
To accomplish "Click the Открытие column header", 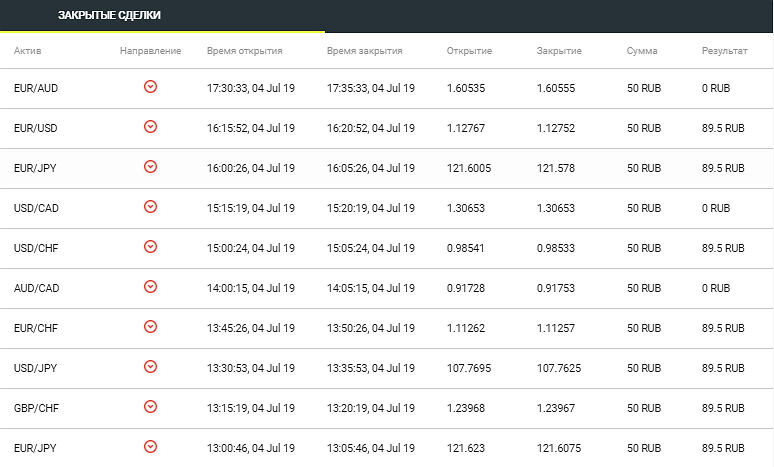I will click(x=469, y=51).
